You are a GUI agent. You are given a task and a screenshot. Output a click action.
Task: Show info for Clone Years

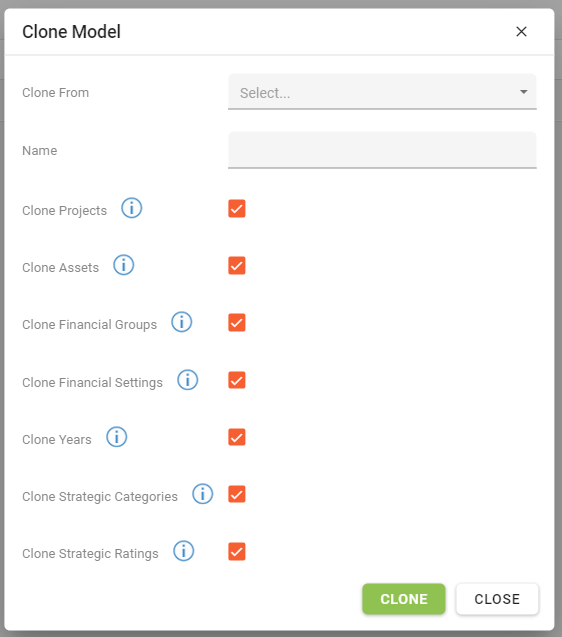pyautogui.click(x=117, y=437)
